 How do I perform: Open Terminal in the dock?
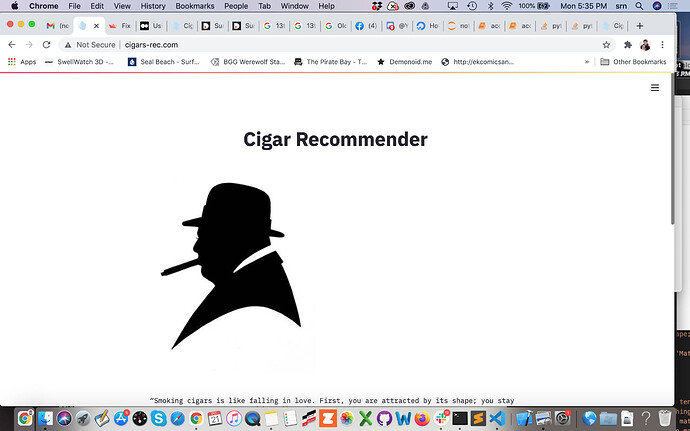(460, 418)
